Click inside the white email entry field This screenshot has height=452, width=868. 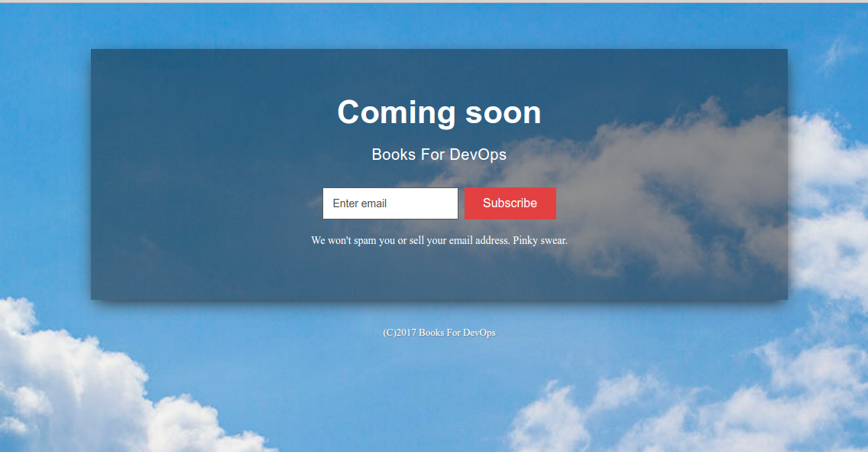click(x=390, y=203)
